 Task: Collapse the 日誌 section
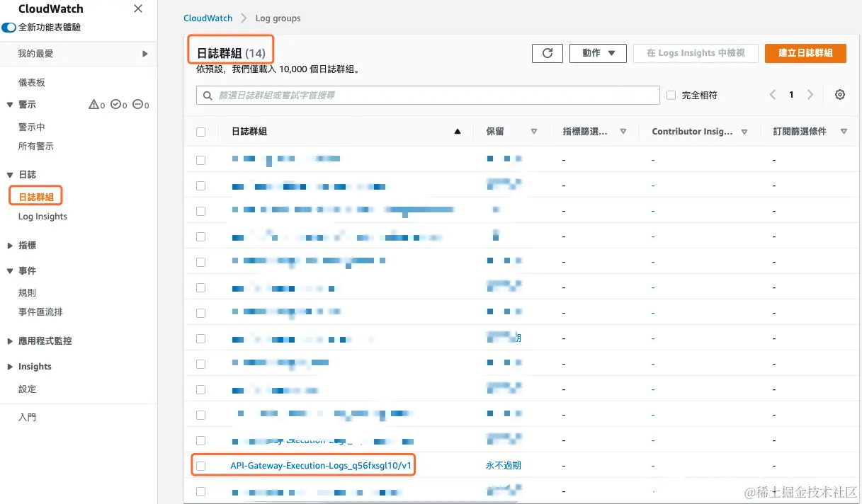pos(10,175)
